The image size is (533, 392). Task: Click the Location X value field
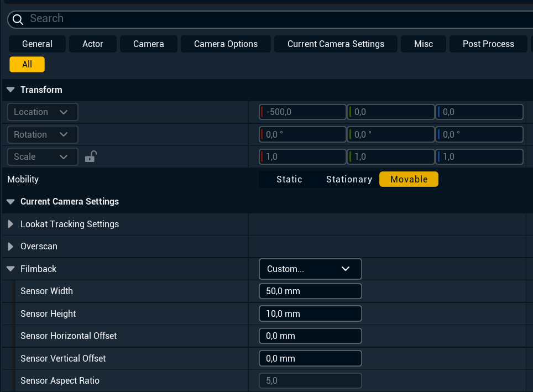pos(302,112)
